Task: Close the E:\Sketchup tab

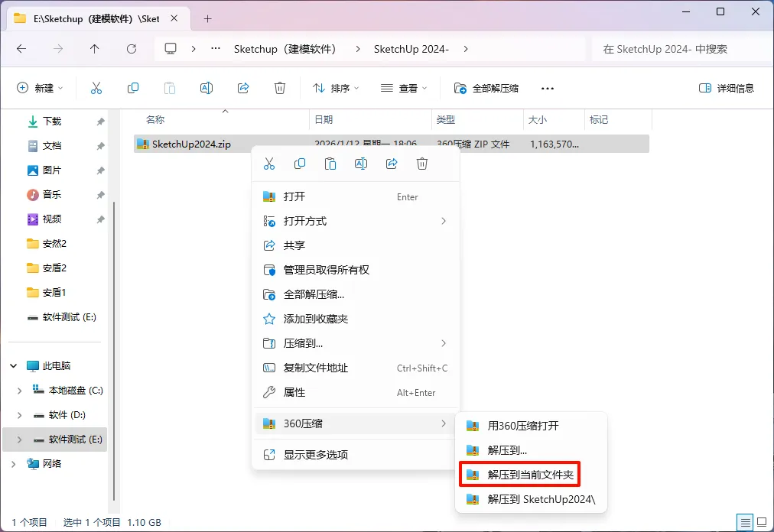Action: [x=174, y=18]
